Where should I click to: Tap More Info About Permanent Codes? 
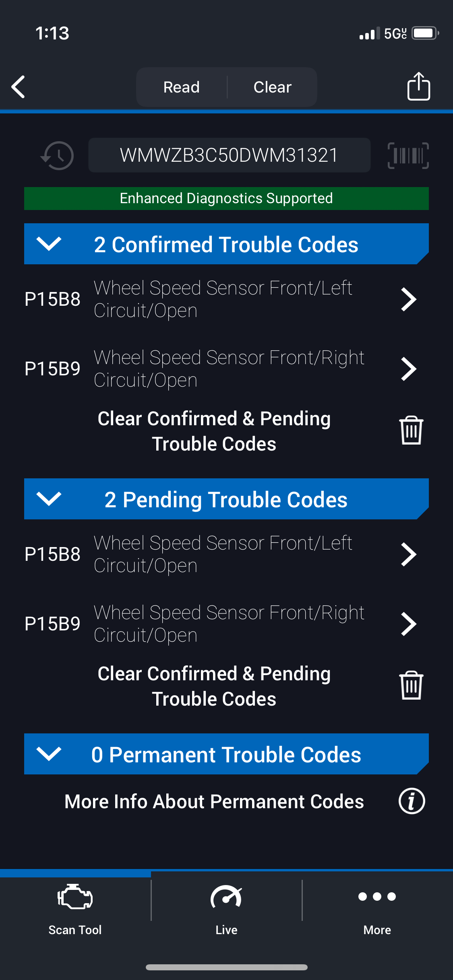214,801
